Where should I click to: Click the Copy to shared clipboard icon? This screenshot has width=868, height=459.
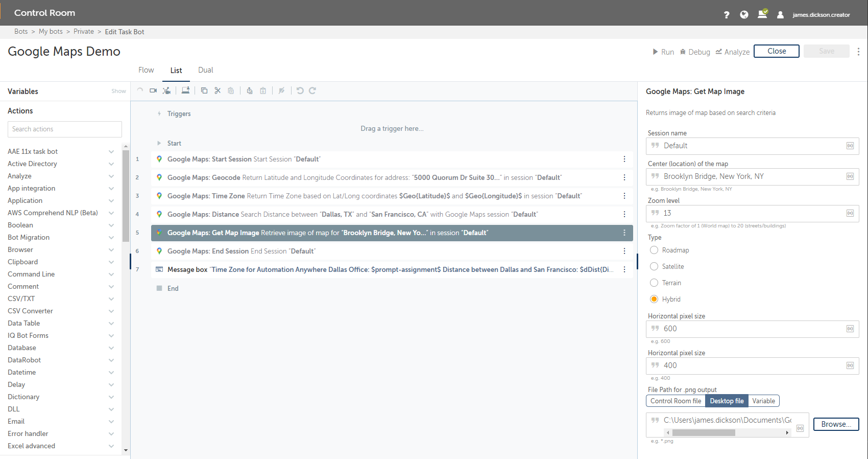250,90
